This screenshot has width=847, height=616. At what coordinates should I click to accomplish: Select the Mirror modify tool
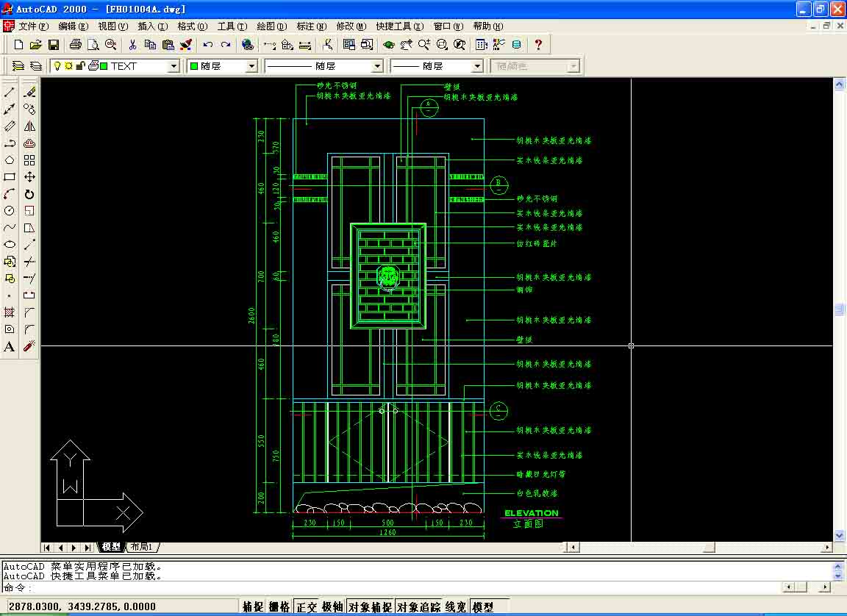[29, 126]
